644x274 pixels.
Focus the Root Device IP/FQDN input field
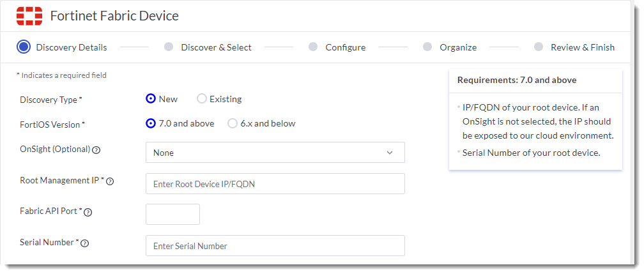coord(275,184)
